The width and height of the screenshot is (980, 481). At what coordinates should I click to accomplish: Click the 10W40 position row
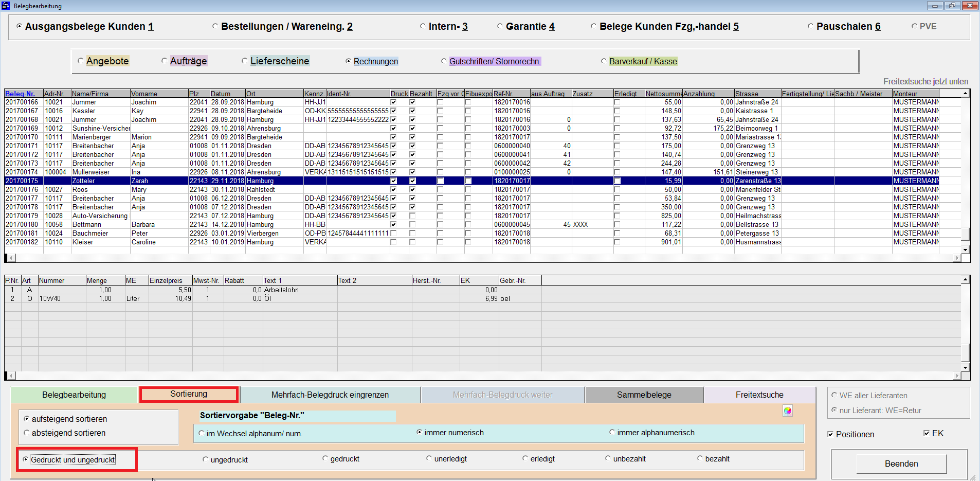click(x=482, y=298)
